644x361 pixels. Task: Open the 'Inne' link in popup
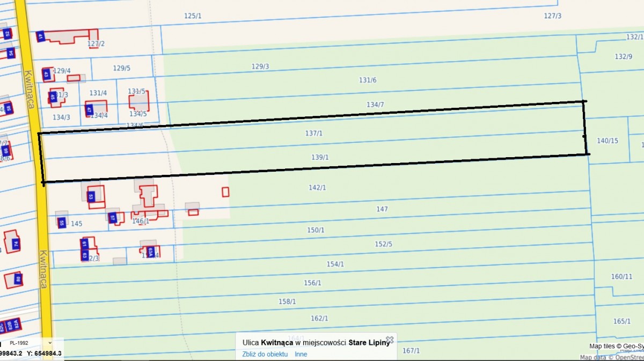301,354
